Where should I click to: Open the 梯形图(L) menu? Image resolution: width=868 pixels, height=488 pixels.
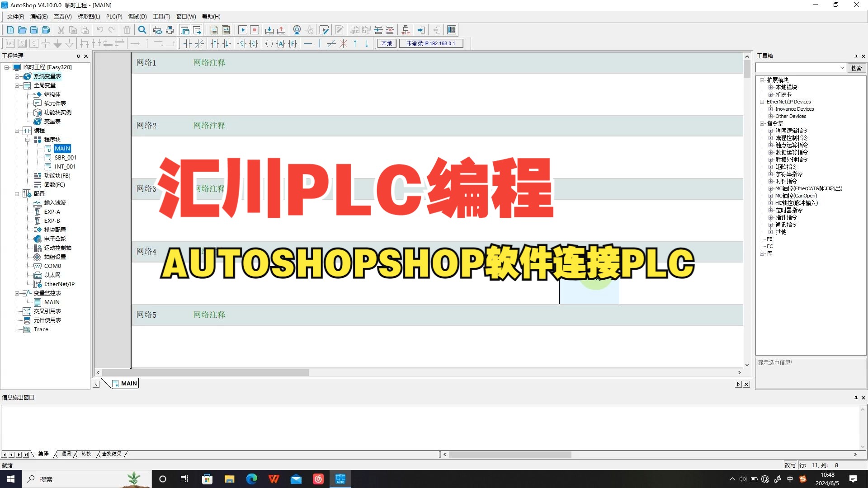(x=89, y=17)
